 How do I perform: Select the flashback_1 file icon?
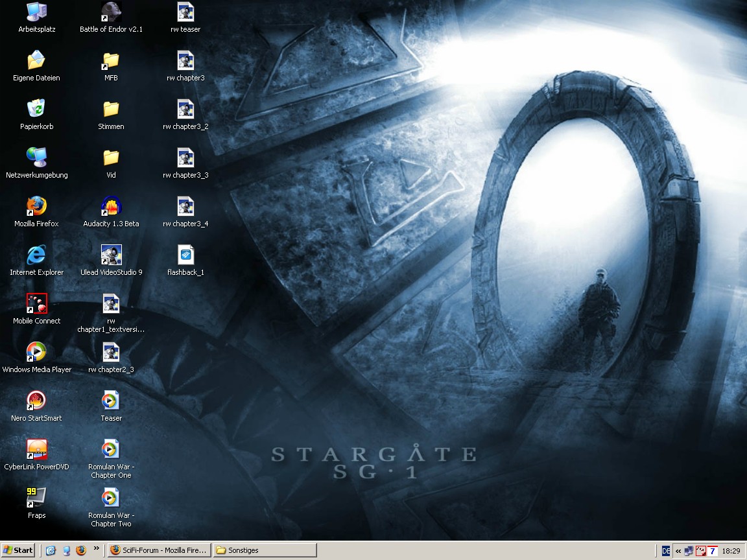point(185,255)
